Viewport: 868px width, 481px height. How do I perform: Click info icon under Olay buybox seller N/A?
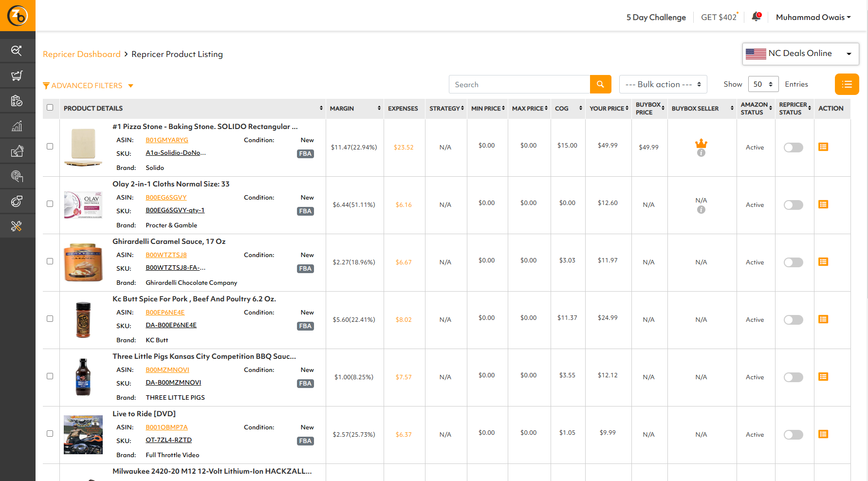[x=701, y=210]
